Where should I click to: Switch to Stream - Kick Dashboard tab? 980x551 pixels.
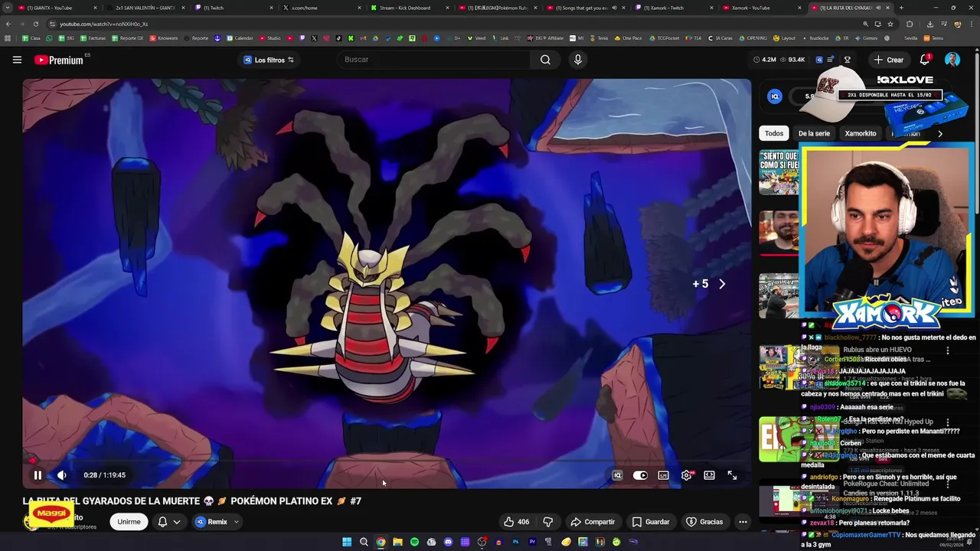point(410,8)
